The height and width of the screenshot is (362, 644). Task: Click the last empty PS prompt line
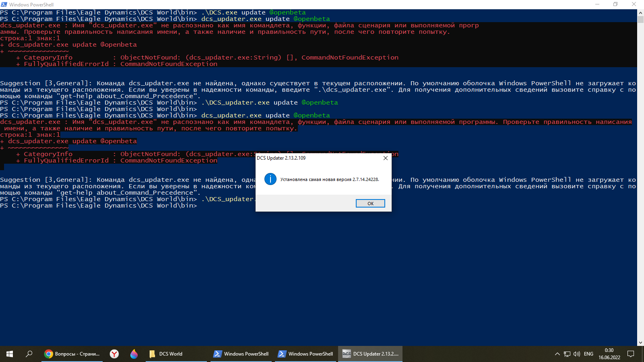[99, 206]
